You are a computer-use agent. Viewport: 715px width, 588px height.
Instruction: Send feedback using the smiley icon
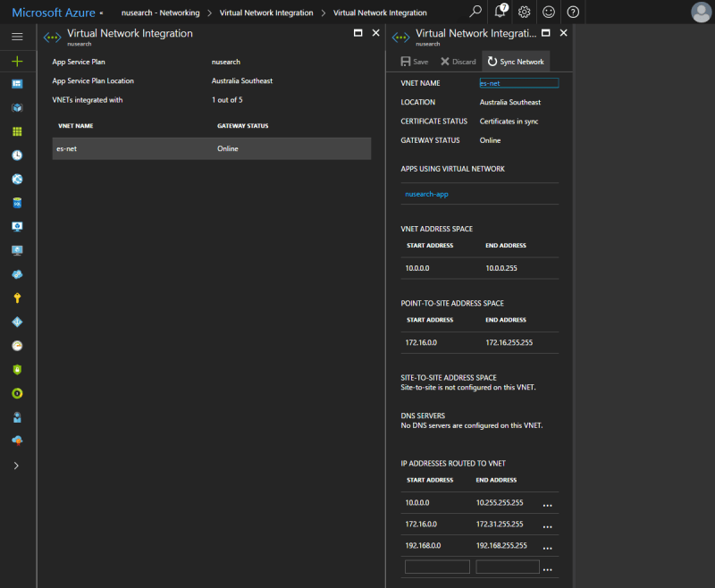[549, 12]
